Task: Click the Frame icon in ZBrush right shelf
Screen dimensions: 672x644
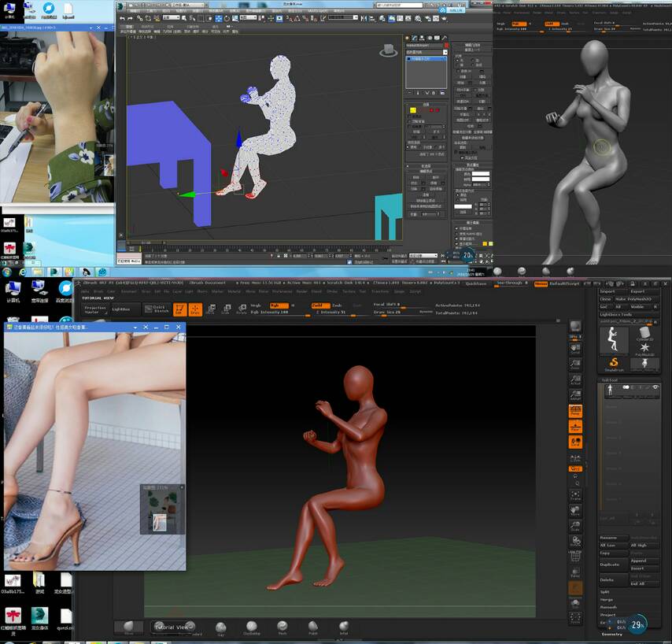Action: point(575,496)
